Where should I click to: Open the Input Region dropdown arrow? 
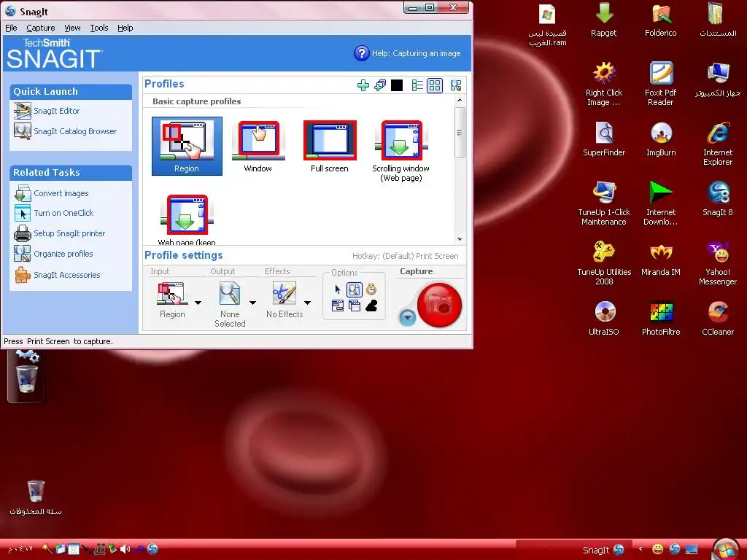pos(198,303)
